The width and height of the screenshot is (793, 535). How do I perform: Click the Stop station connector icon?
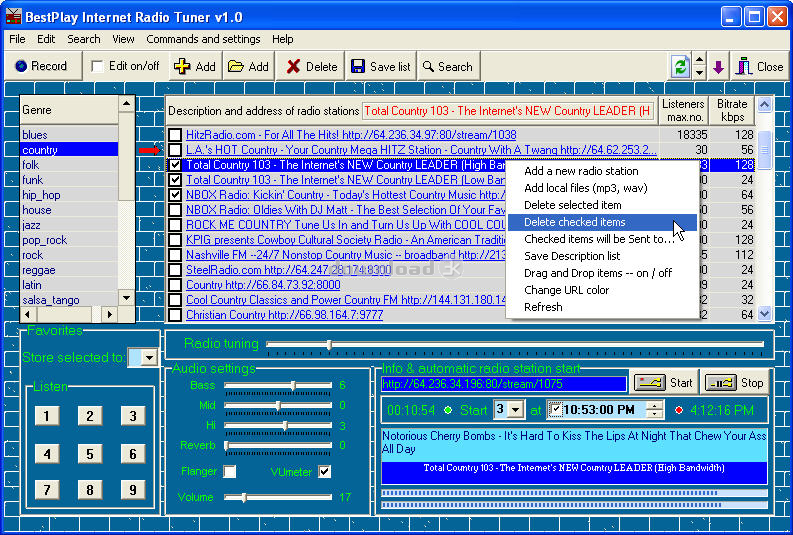coord(721,383)
